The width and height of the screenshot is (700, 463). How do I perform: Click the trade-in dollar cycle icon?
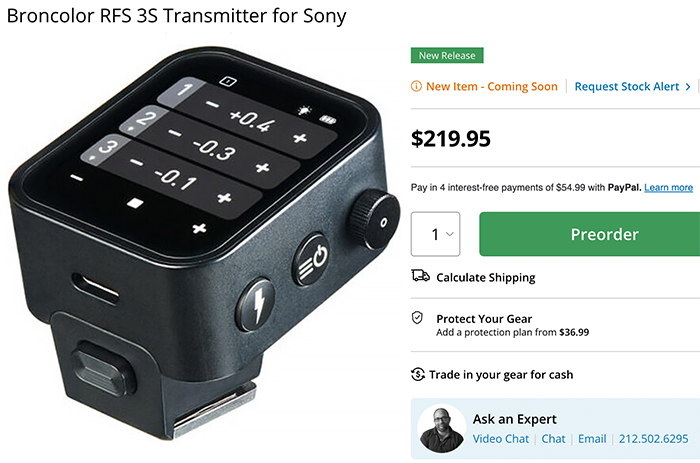click(x=417, y=374)
